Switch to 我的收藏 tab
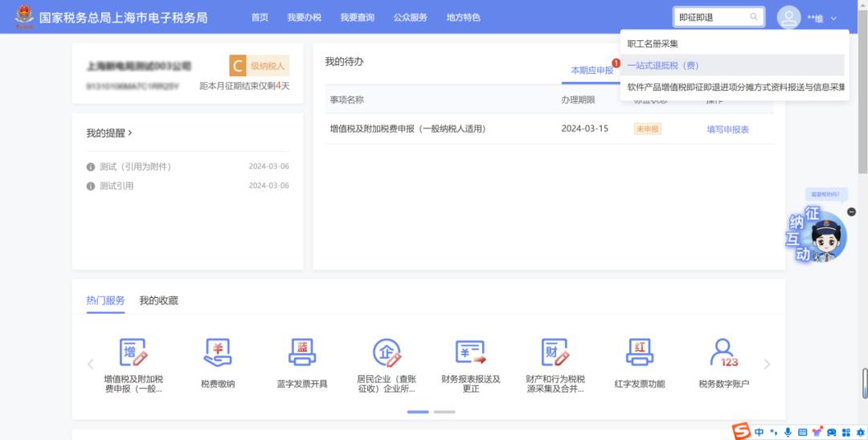This screenshot has width=868, height=440. 158,300
